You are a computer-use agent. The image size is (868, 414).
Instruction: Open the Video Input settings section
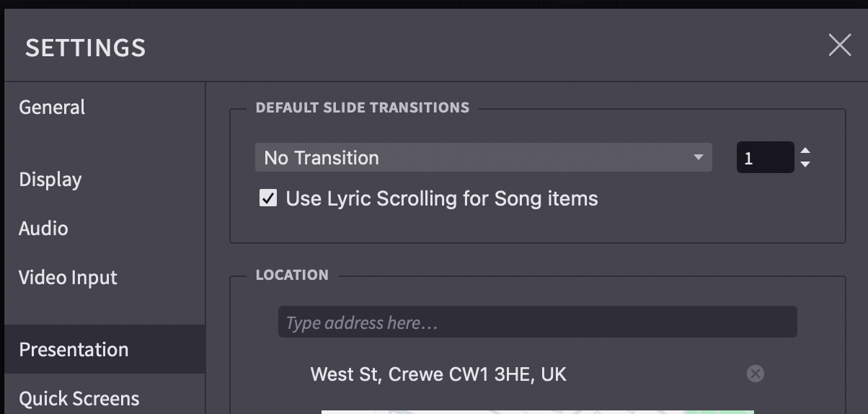pyautogui.click(x=68, y=278)
